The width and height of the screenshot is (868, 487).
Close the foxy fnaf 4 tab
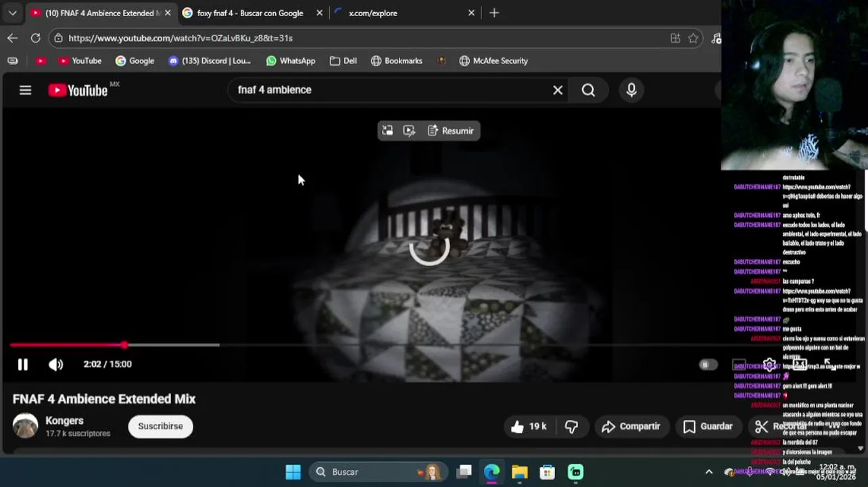pos(320,13)
